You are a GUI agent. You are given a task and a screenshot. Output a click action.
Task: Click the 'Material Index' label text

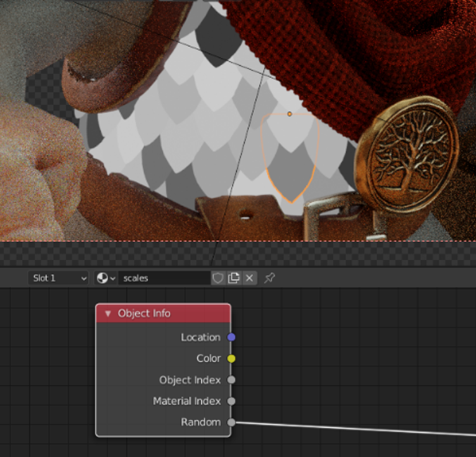(x=186, y=401)
